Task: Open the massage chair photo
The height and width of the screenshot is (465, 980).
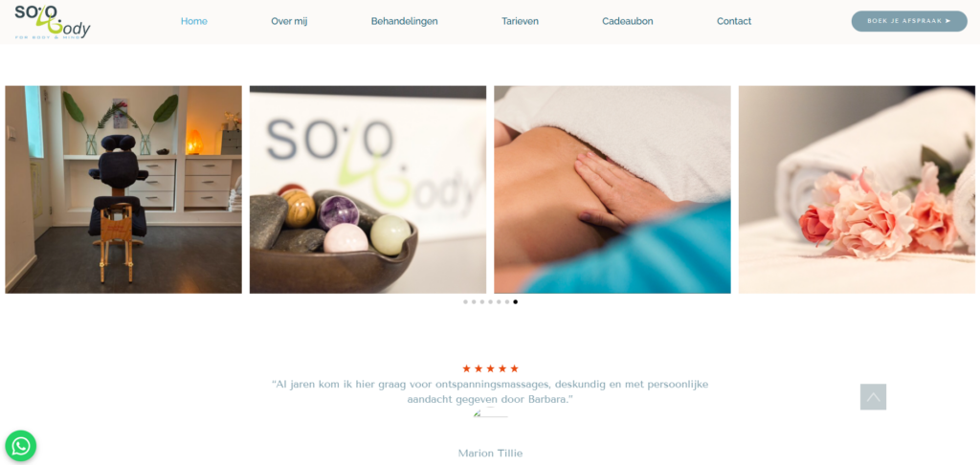Action: tap(123, 189)
